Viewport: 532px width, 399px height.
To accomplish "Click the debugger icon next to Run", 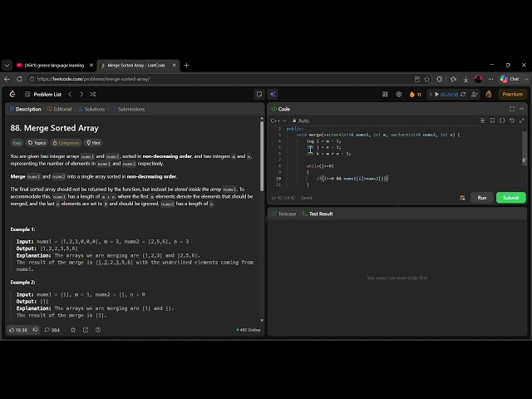I will click(x=462, y=198).
